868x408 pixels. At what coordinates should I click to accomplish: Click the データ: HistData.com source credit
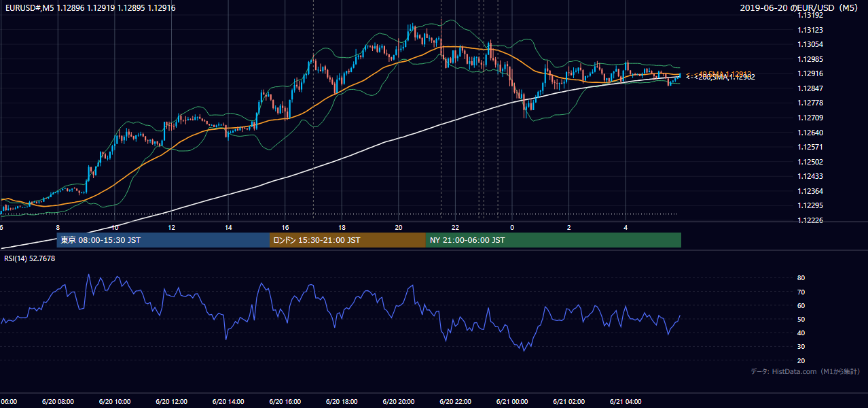pyautogui.click(x=806, y=371)
